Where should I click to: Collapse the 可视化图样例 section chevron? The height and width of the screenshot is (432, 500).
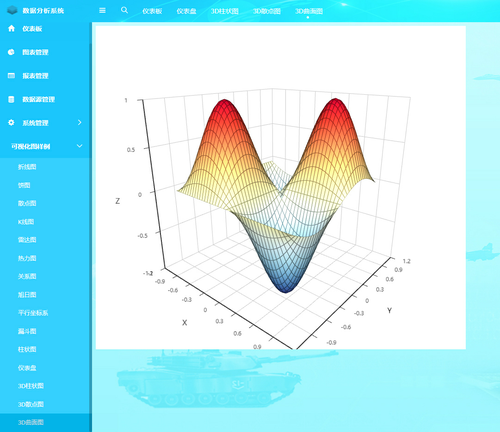point(79,146)
